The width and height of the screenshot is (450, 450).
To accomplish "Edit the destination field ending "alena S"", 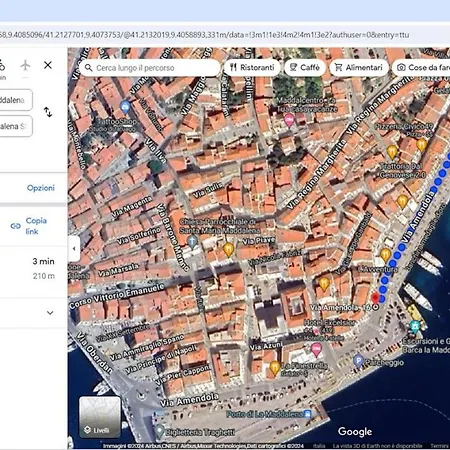I will coord(16,126).
